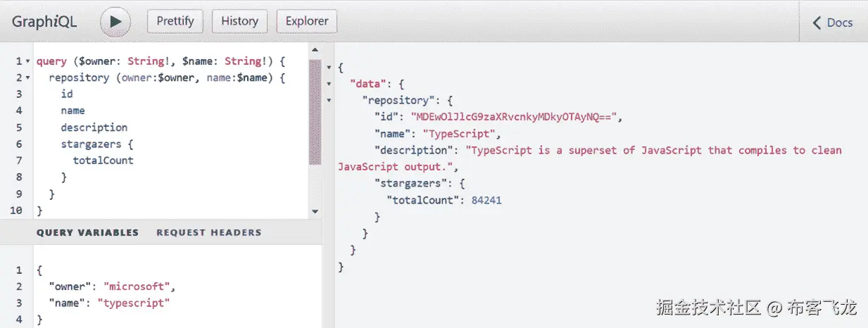Click 'totalCount' in the query editor
This screenshot has width=868, height=328.
pos(103,160)
